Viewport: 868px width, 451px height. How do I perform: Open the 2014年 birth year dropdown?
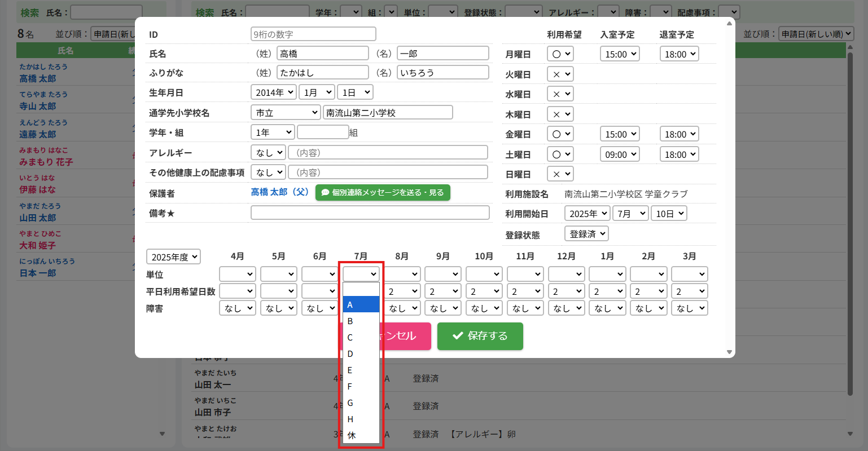click(x=273, y=92)
